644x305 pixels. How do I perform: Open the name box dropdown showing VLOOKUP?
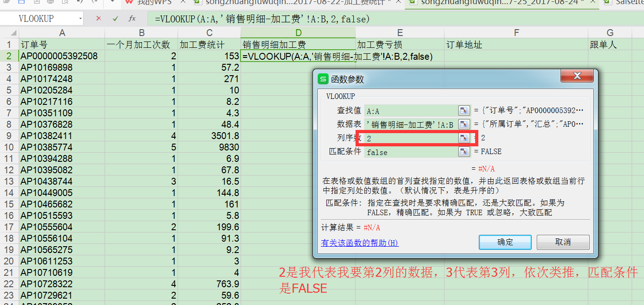pyautogui.click(x=80, y=19)
